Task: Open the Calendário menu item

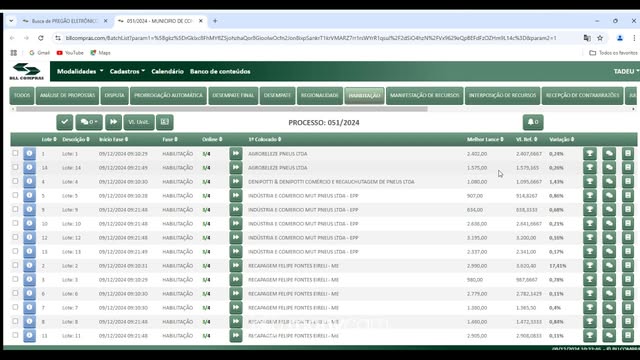Action: pyautogui.click(x=167, y=71)
